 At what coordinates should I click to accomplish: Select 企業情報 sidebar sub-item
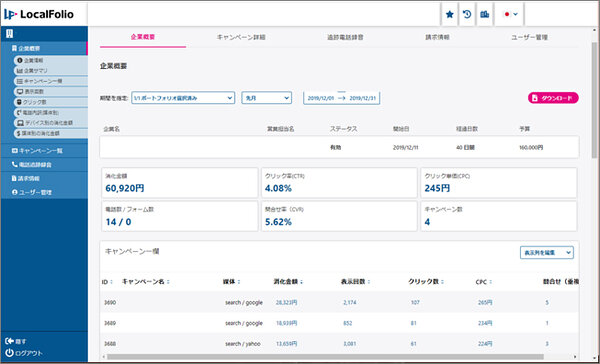coord(51,60)
